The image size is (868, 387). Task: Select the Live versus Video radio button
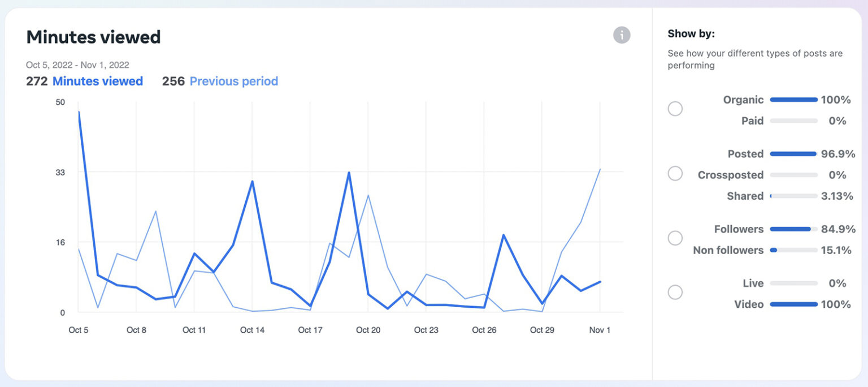675,292
